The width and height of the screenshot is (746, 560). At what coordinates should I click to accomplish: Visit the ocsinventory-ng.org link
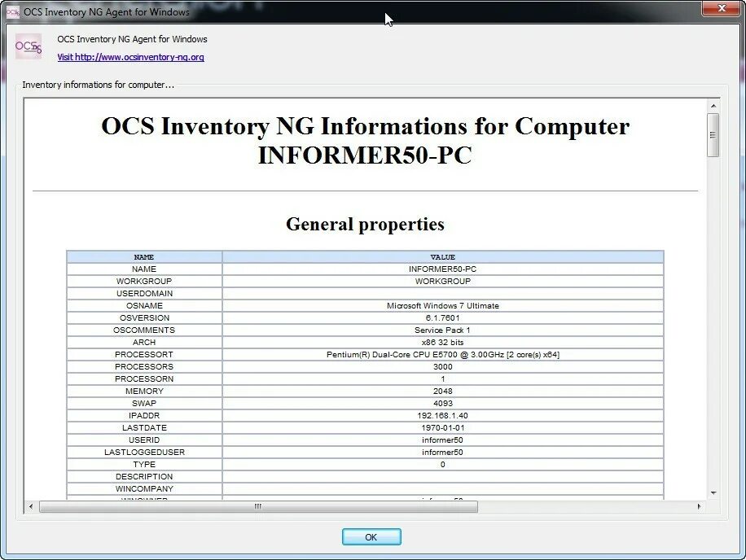coord(132,57)
